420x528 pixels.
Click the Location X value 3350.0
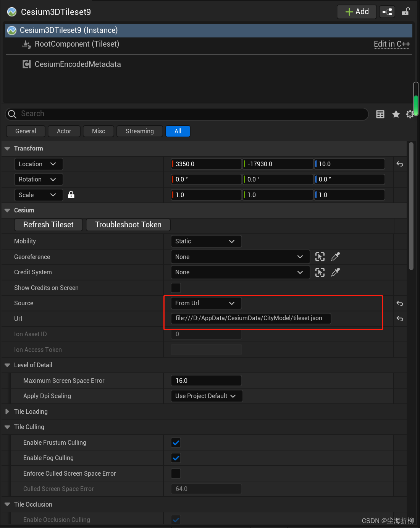tap(207, 164)
